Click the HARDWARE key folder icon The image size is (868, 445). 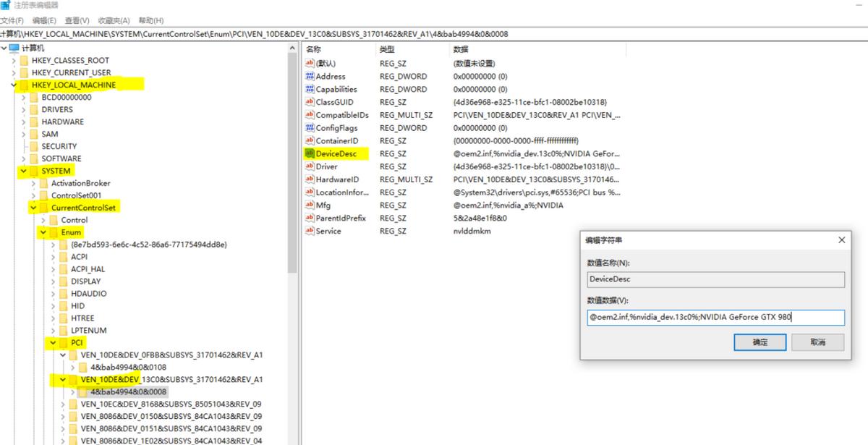click(x=34, y=122)
